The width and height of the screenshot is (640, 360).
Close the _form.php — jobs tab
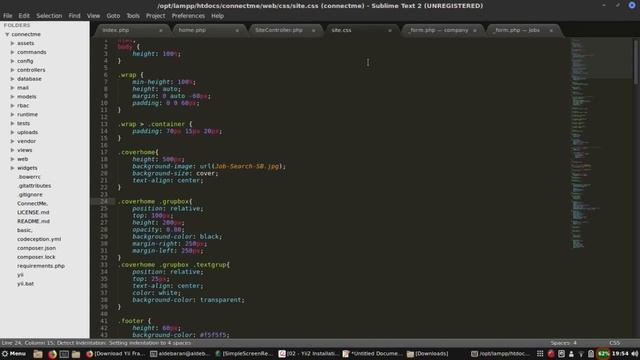551,31
